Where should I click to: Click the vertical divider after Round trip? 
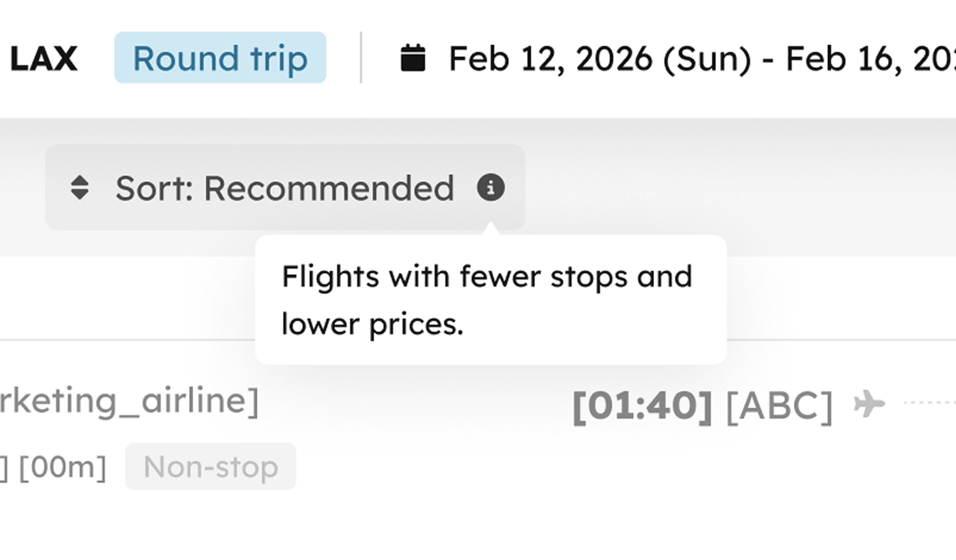[361, 58]
